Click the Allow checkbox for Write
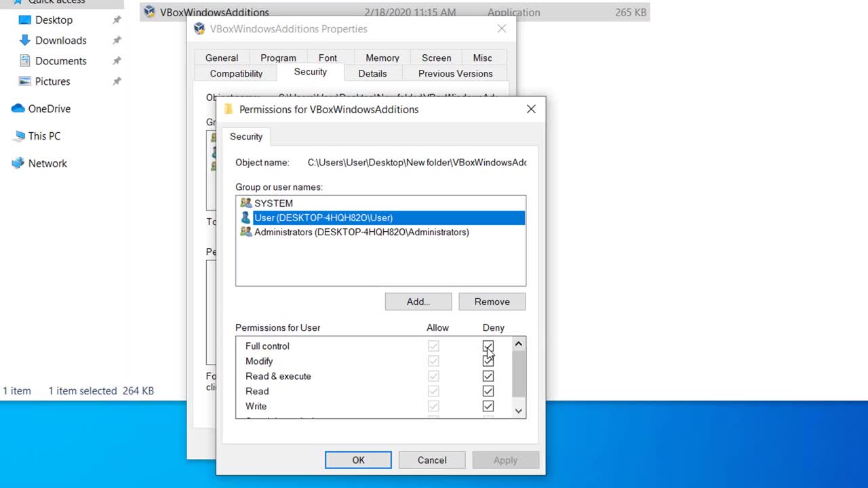868x488 pixels. tap(433, 406)
